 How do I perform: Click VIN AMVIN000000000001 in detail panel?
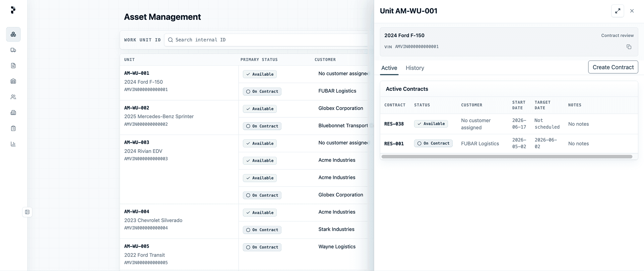416,47
